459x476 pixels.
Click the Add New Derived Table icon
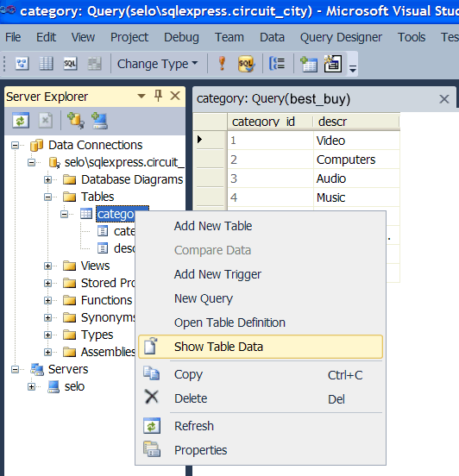coord(333,64)
